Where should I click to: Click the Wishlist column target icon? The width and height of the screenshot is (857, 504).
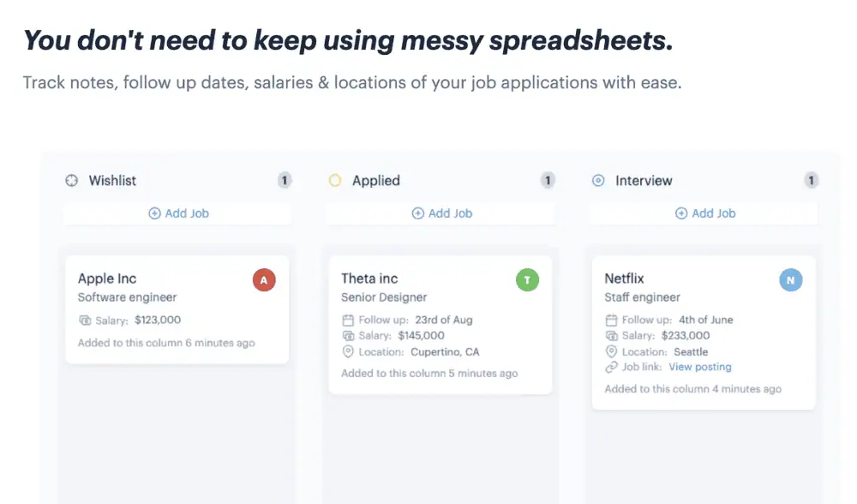[72, 181]
